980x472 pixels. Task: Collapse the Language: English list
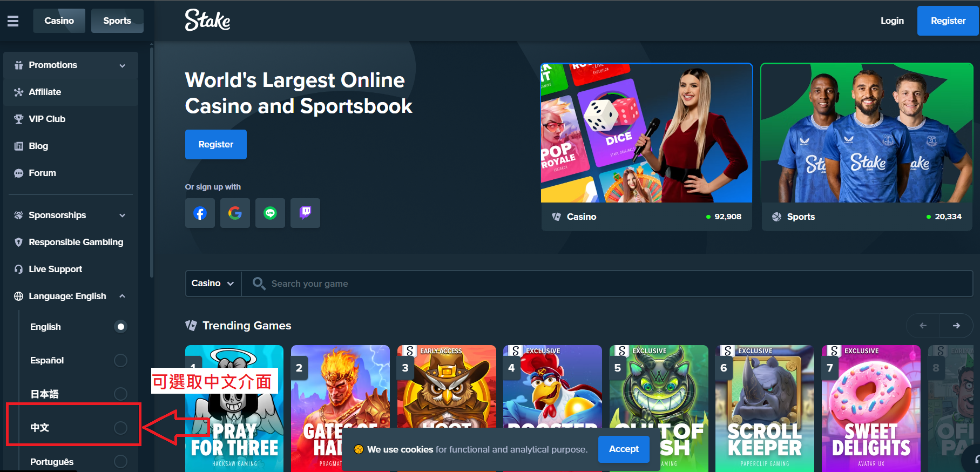click(x=123, y=296)
